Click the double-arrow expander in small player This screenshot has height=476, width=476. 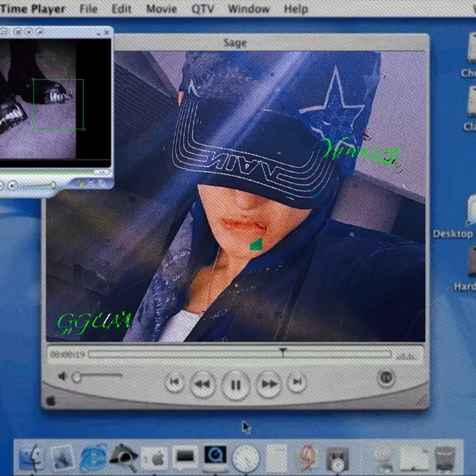pos(102,172)
